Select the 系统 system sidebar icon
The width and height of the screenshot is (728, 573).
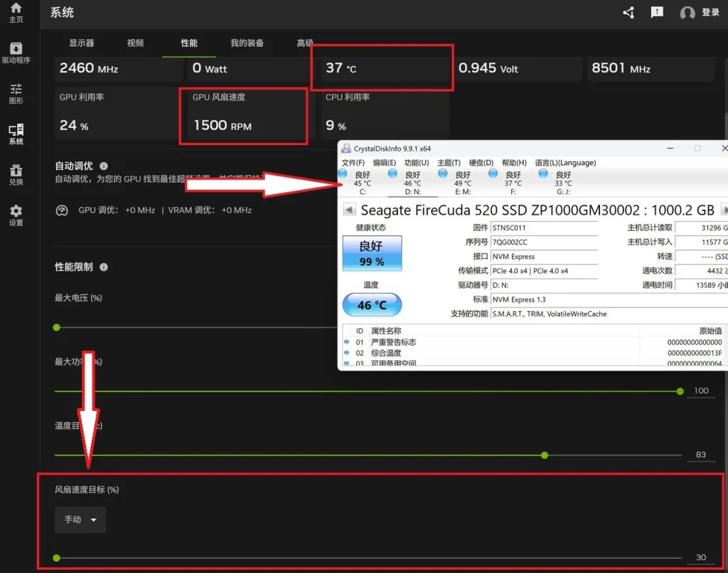(x=16, y=134)
